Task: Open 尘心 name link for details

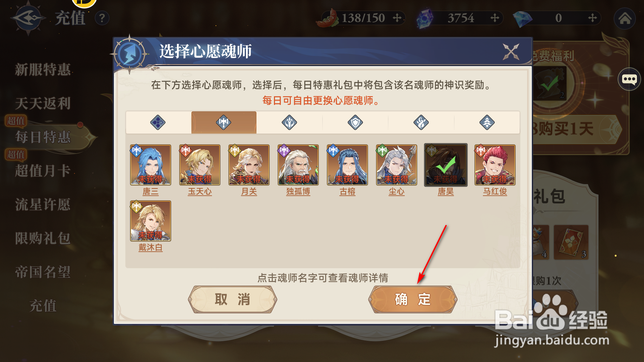Action: 397,192
